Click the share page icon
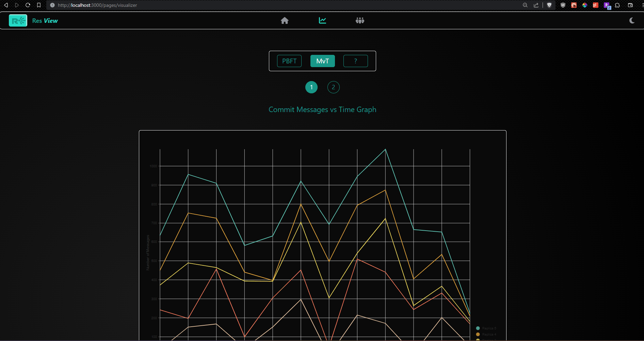Viewport: 644px width, 341px height. [536, 5]
